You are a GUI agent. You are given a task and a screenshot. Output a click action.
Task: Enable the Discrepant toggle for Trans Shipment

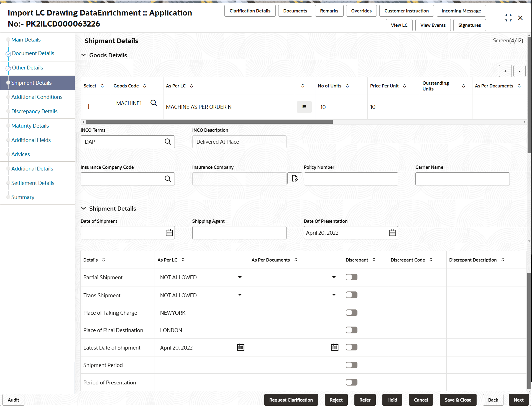point(351,294)
